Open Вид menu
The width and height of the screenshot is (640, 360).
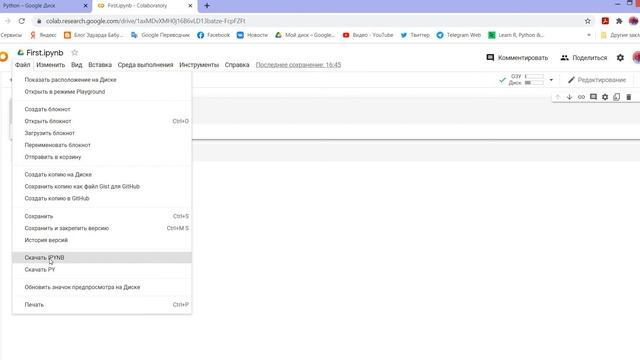point(77,65)
